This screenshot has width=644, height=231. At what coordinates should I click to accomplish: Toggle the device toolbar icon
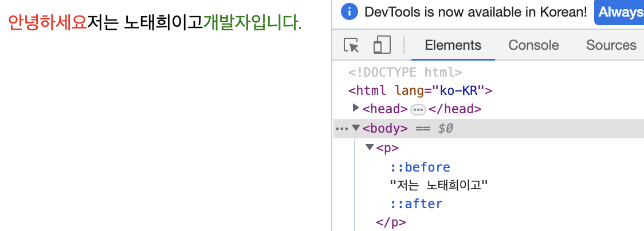click(x=382, y=45)
